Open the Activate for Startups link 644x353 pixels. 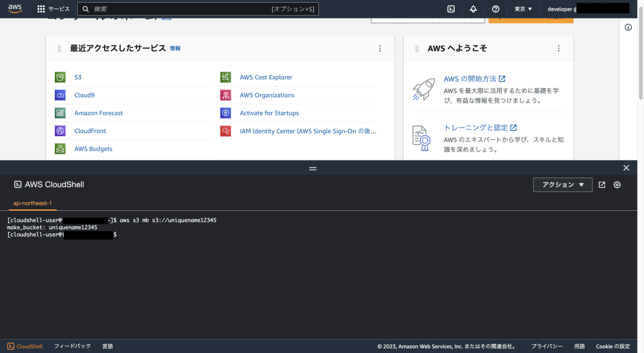pyautogui.click(x=269, y=113)
